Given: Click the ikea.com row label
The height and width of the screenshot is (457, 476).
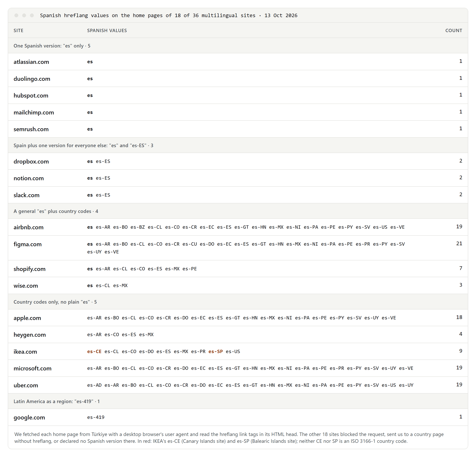Looking at the screenshot, I should click(25, 352).
